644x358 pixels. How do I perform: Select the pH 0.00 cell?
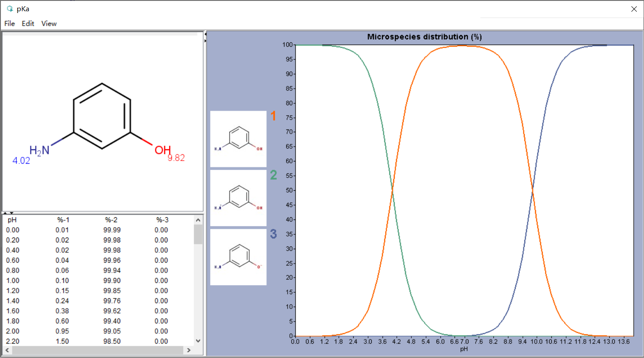tap(12, 230)
